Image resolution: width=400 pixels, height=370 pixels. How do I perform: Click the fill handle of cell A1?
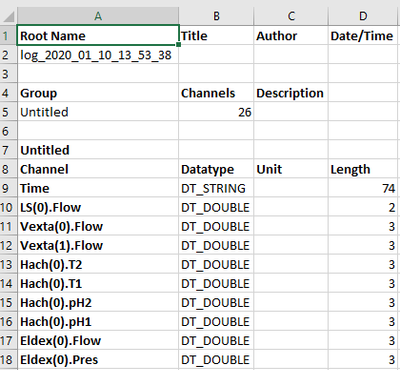[x=179, y=44]
